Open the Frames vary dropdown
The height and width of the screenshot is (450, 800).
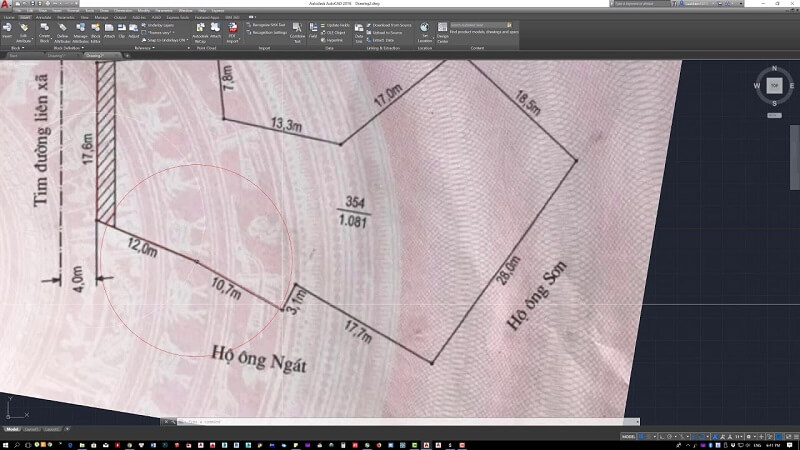[162, 32]
